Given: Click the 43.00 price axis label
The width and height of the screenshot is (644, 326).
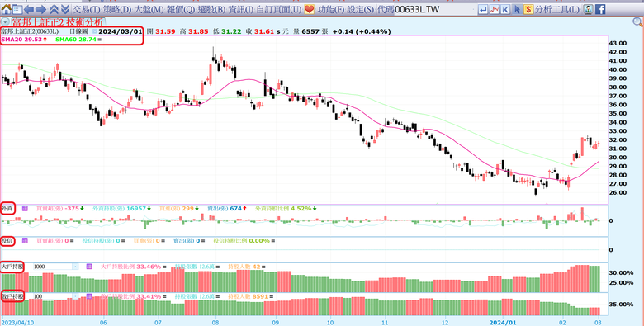Looking at the screenshot, I should [x=618, y=43].
